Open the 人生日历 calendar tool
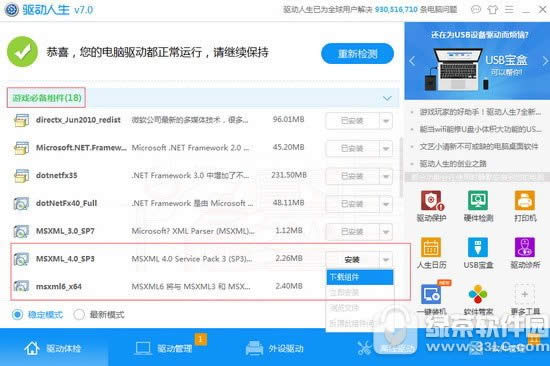550x366 pixels. point(431,247)
